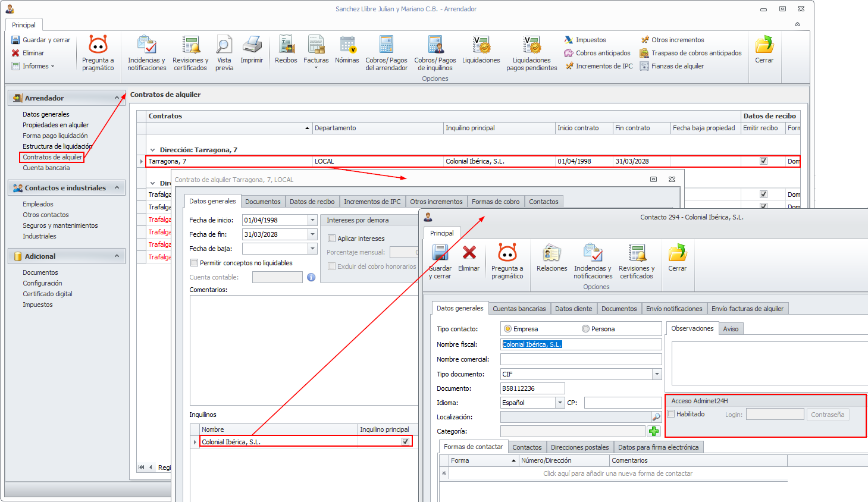
Task: Click Cobros anticipados in ribbon
Action: [597, 53]
